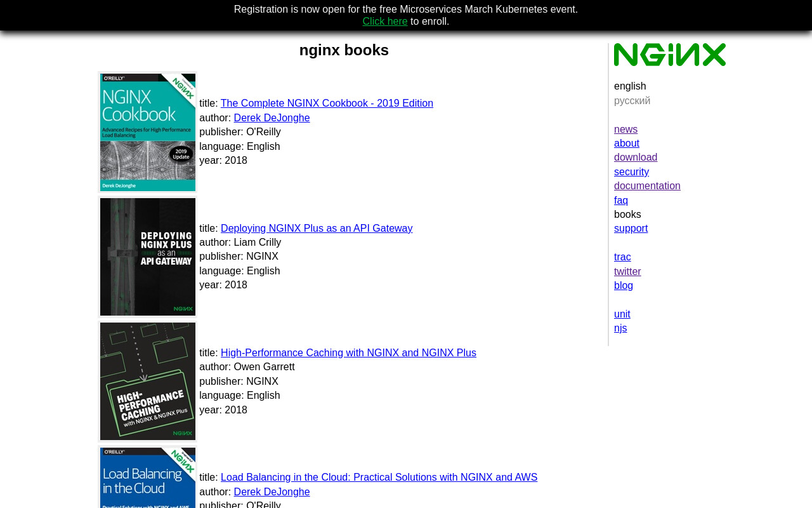812x508 pixels.
Task: Visit the twitter link
Action: 627,272
